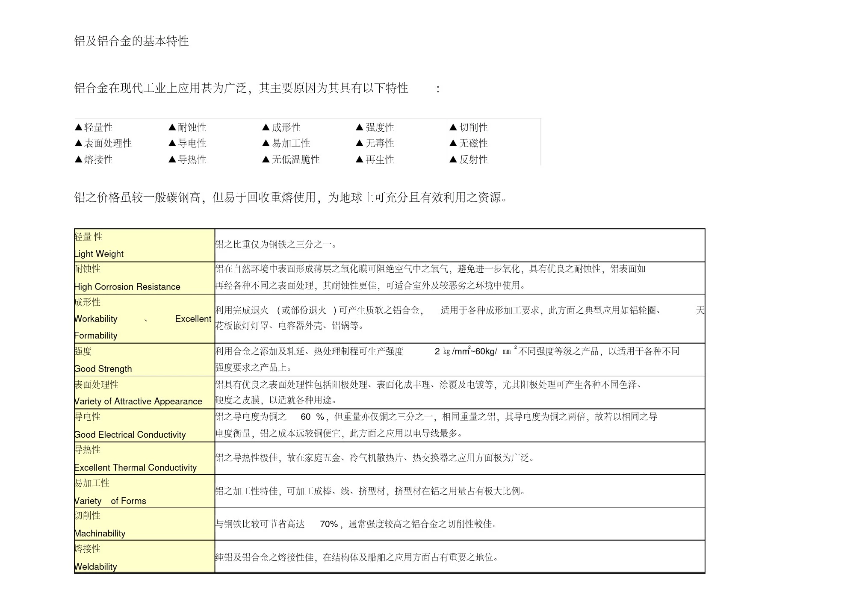Click the Formability label in the table
Image resolution: width=868 pixels, height=613 pixels.
click(x=96, y=336)
